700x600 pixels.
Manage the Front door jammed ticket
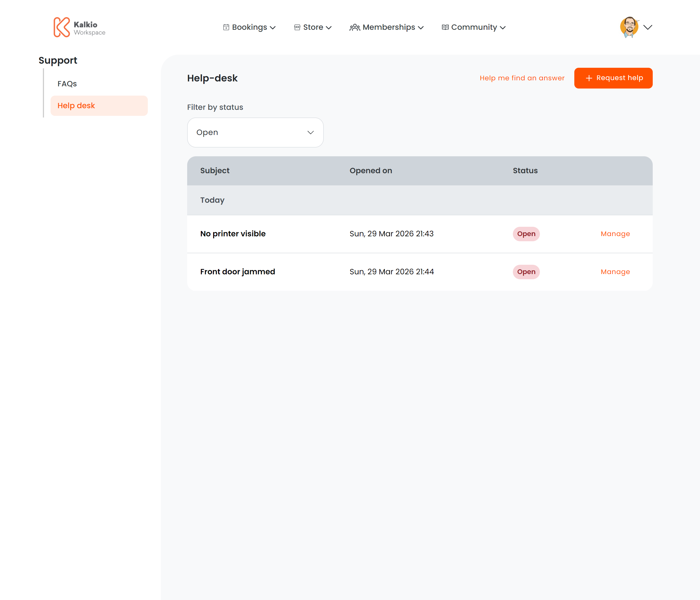(615, 272)
